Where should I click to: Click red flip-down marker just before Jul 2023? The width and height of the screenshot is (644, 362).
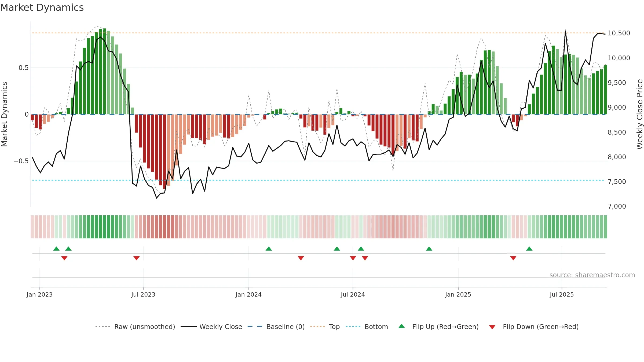(137, 258)
